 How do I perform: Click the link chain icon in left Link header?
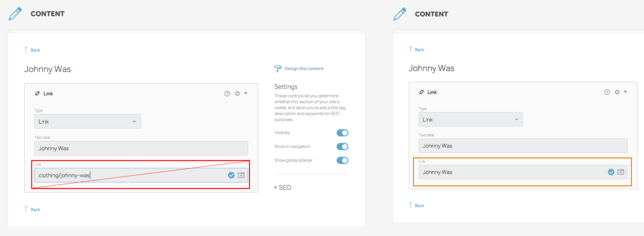click(x=37, y=93)
